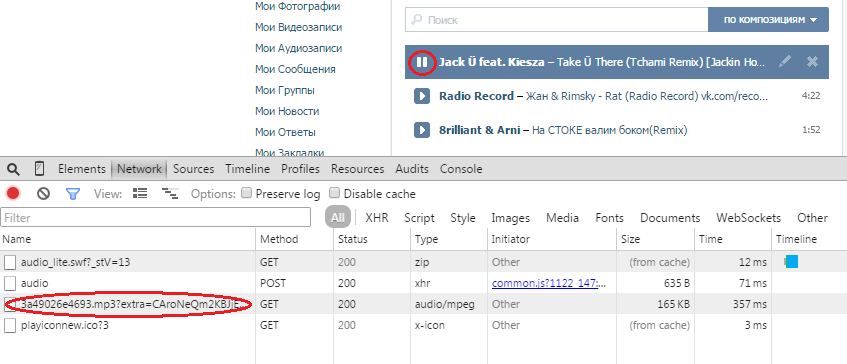Switch to small request rows view
This screenshot has width=847, height=364.
(x=171, y=193)
